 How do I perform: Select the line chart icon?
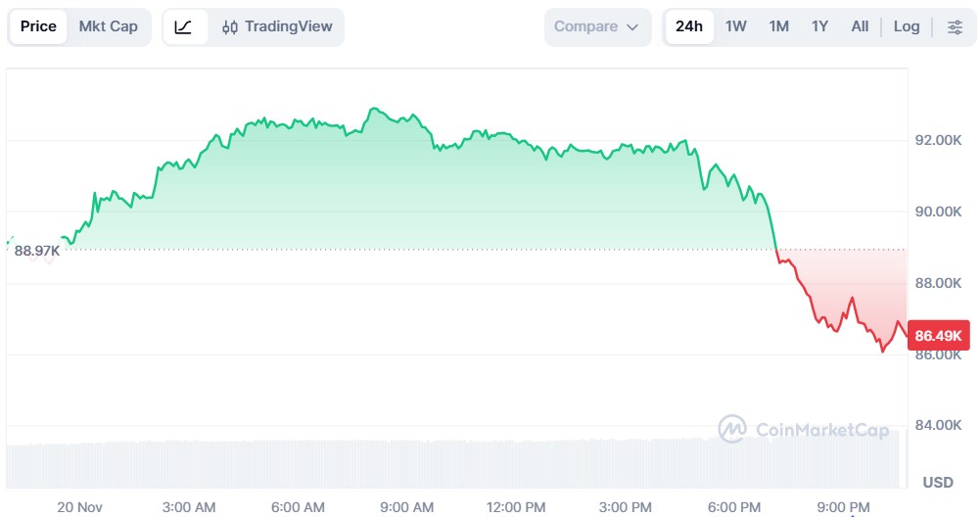(184, 27)
